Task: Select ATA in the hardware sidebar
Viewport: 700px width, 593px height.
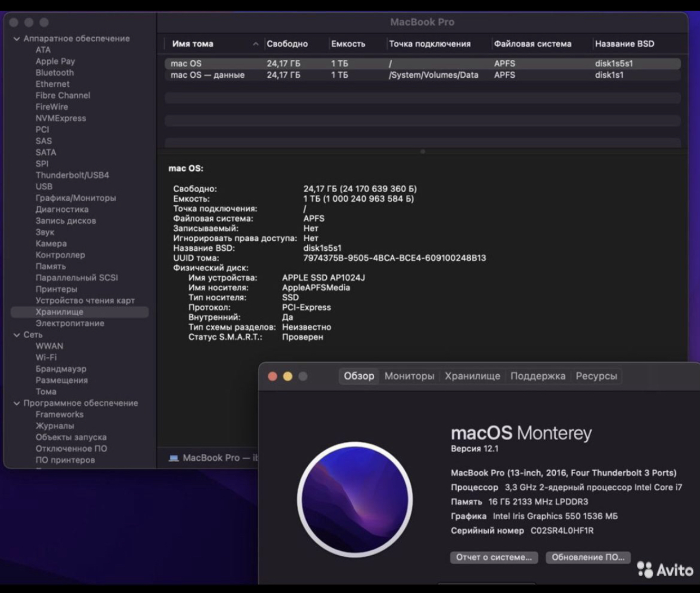Action: [43, 50]
